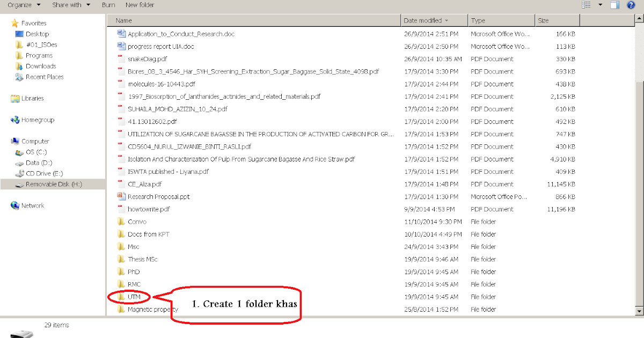The width and height of the screenshot is (644, 338).
Task: Click 29 items status text
Action: coord(56,325)
